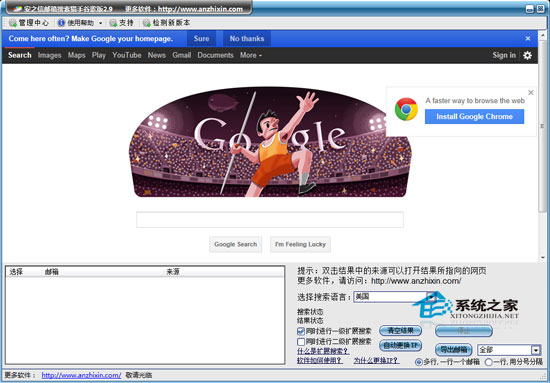
Task: Select 一行,用分号分隔 radio option
Action: click(488, 362)
